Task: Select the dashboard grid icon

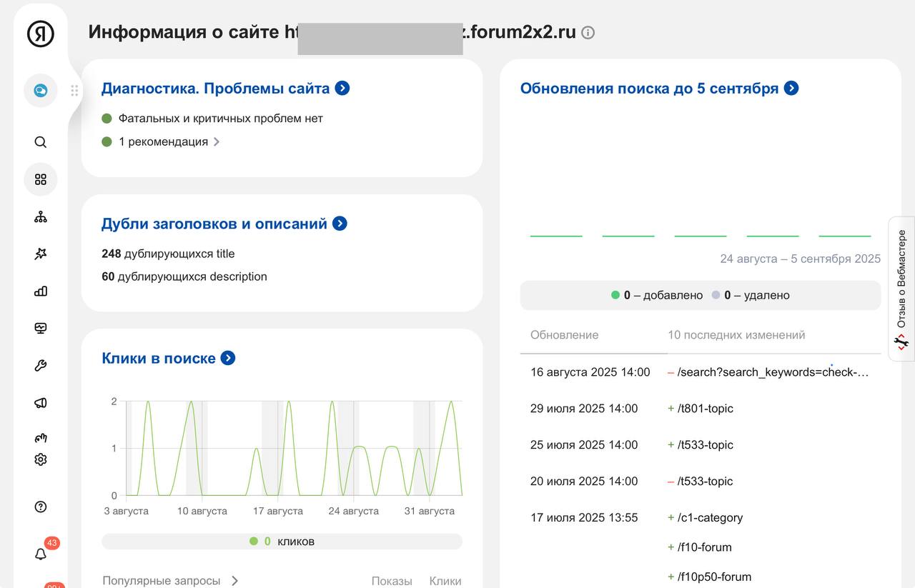Action: [41, 179]
